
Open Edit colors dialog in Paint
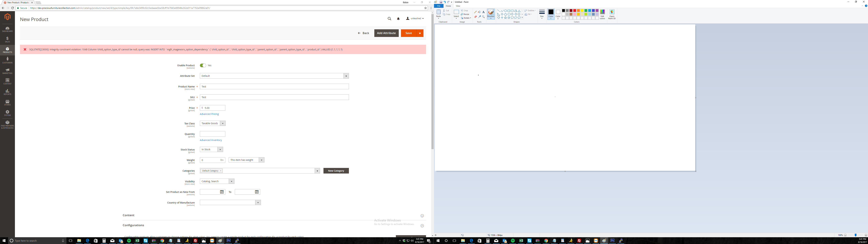tap(603, 14)
